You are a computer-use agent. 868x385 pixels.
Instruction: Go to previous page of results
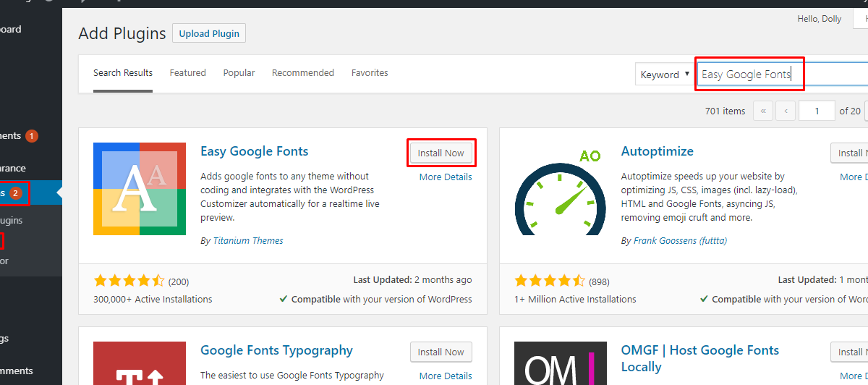[x=786, y=111]
